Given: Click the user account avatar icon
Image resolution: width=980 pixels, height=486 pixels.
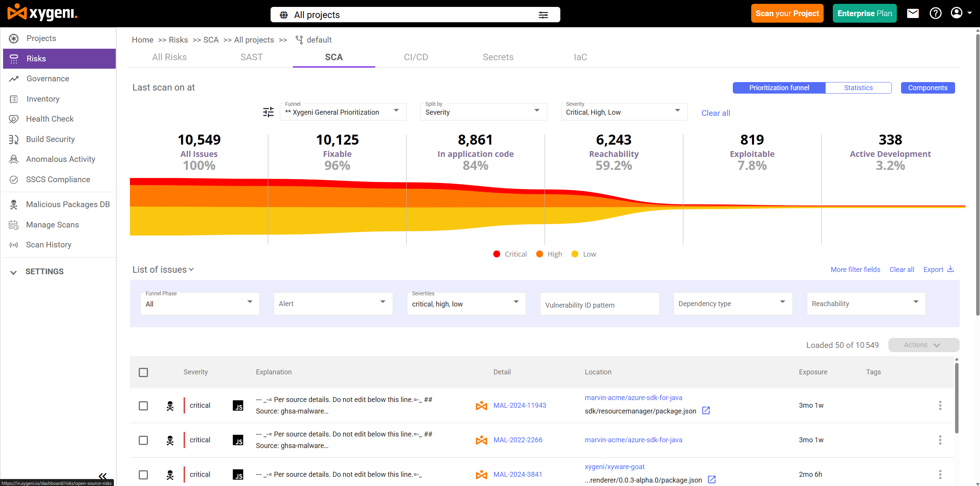Looking at the screenshot, I should tap(957, 13).
